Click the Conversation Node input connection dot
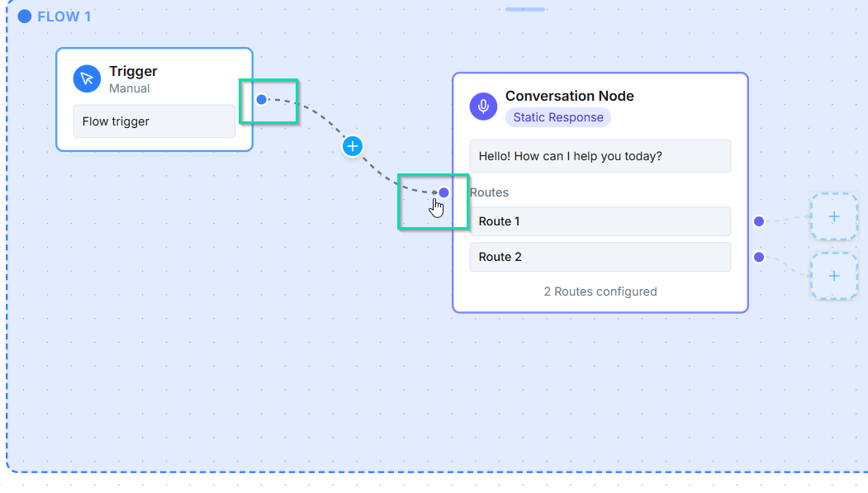The image size is (868, 493). point(443,192)
